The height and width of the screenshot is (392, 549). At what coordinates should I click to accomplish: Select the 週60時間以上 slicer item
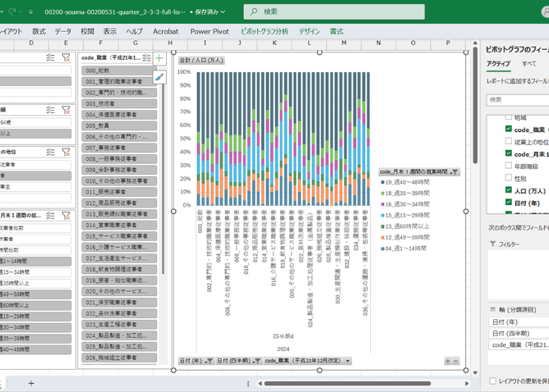tap(36, 305)
